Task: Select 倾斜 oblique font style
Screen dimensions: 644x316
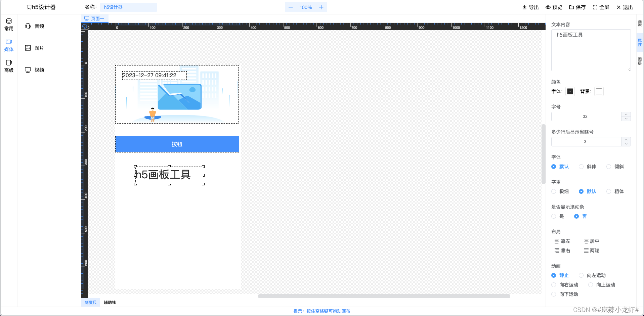Action: [x=615, y=167]
